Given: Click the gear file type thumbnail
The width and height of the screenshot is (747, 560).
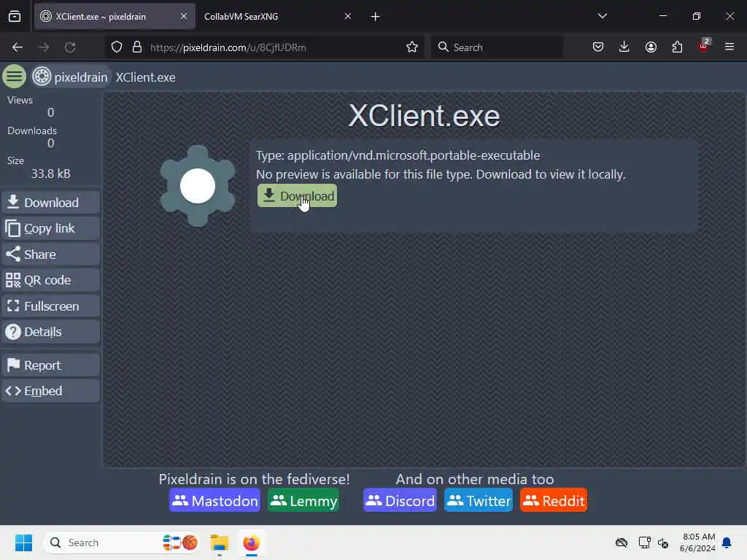Looking at the screenshot, I should (198, 186).
